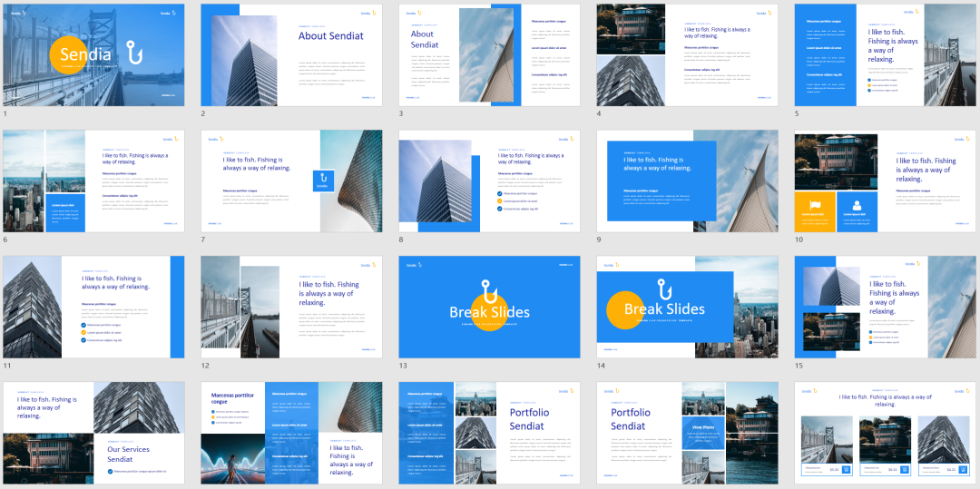The height and width of the screenshot is (489, 980).
Task: Choose slide 14, Break Slides with the city photo
Action: click(x=688, y=307)
